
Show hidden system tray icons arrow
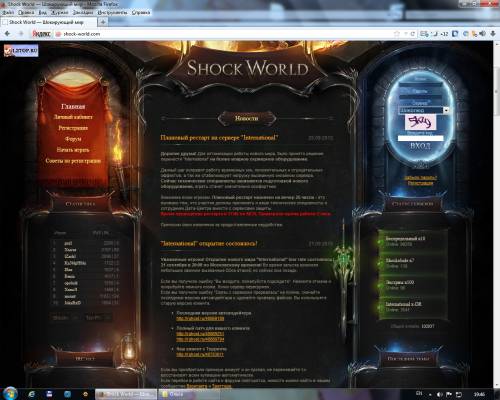pos(430,395)
